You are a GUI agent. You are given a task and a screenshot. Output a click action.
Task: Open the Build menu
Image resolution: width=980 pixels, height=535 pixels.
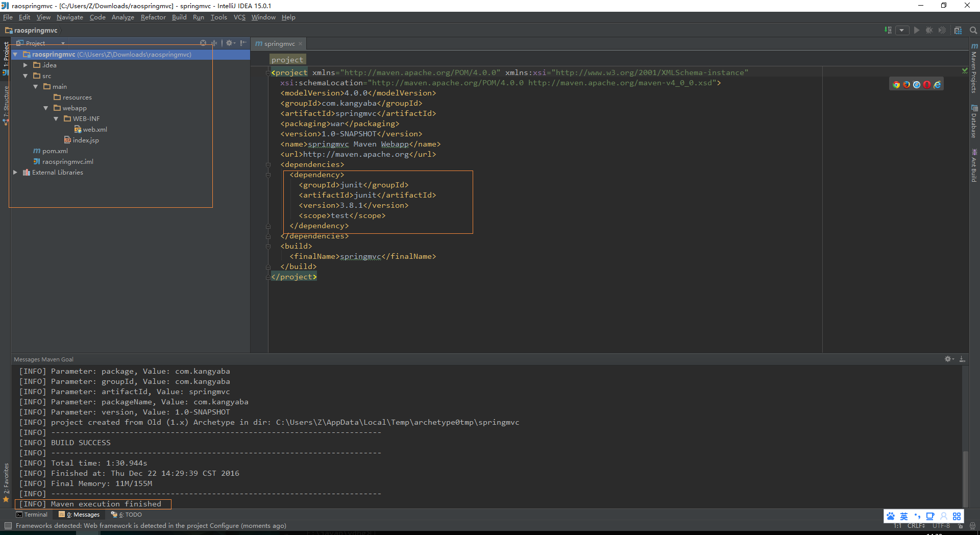pyautogui.click(x=179, y=17)
